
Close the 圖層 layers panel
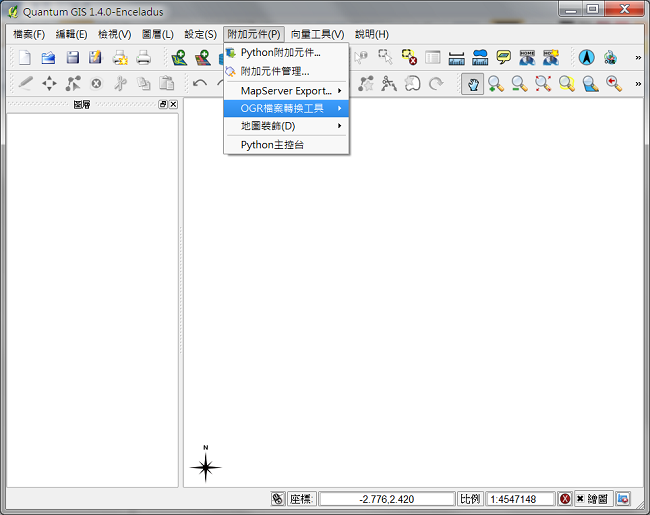(174, 104)
